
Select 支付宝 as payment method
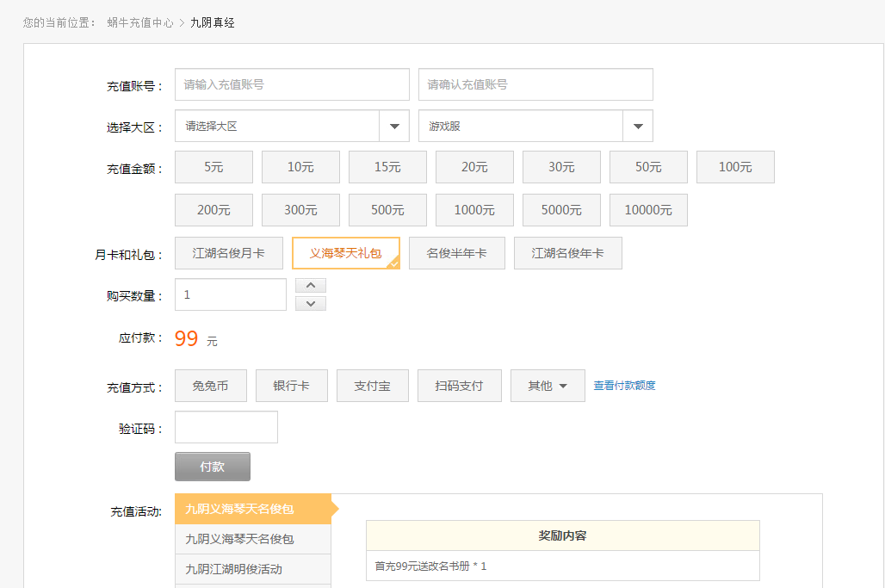(x=372, y=386)
